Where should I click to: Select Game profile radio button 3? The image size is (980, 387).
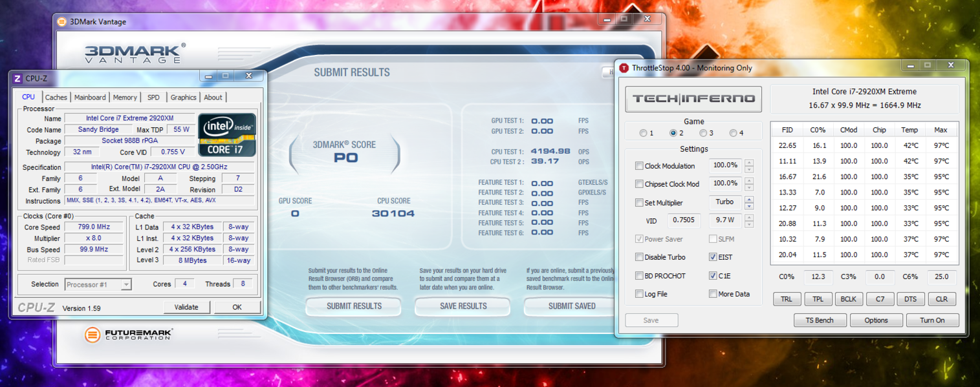click(x=703, y=133)
